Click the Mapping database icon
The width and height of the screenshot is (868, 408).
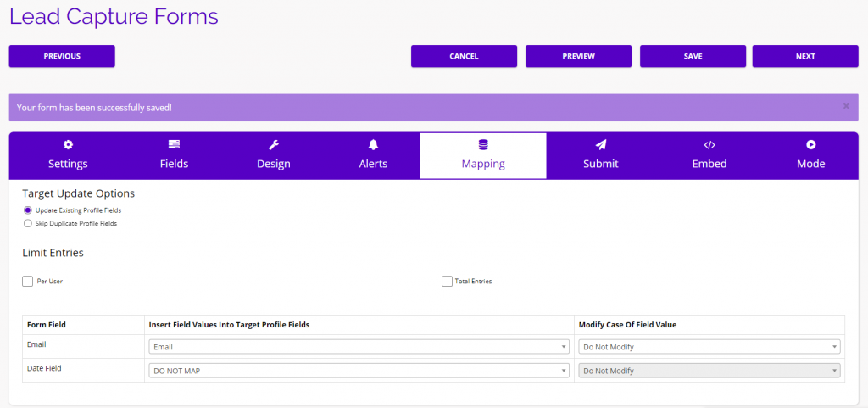click(483, 145)
